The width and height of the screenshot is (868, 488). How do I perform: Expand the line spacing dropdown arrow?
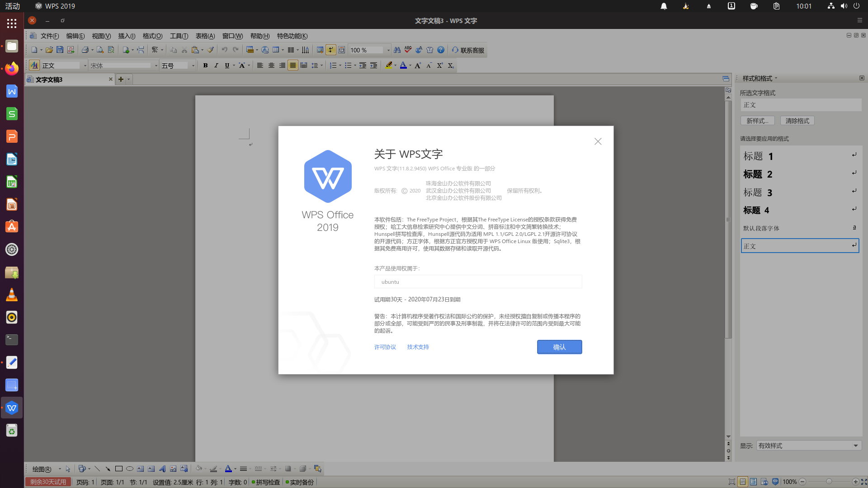322,66
